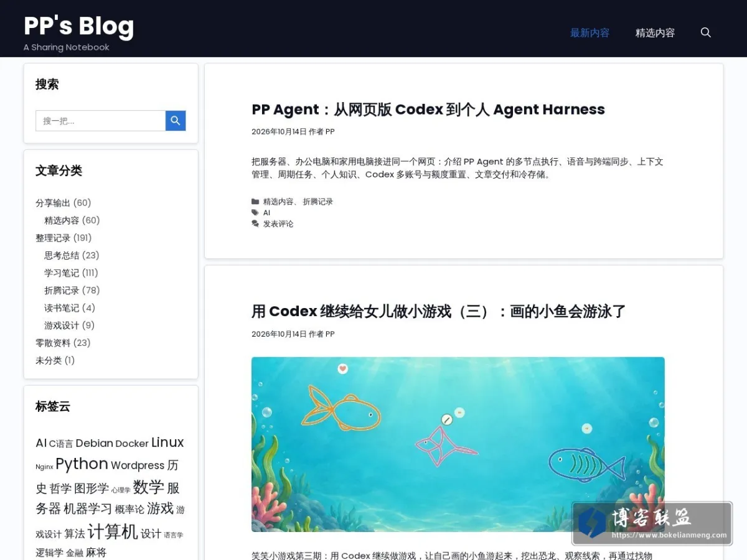Click the tag icon beside the AI post tag

tap(255, 213)
